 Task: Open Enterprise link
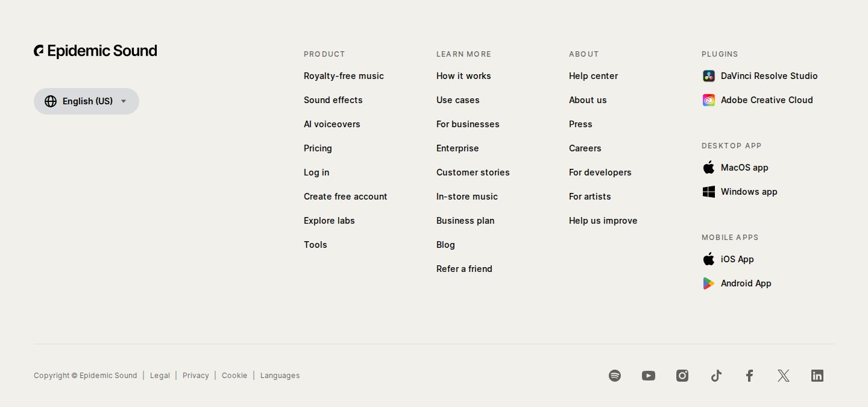click(x=458, y=148)
